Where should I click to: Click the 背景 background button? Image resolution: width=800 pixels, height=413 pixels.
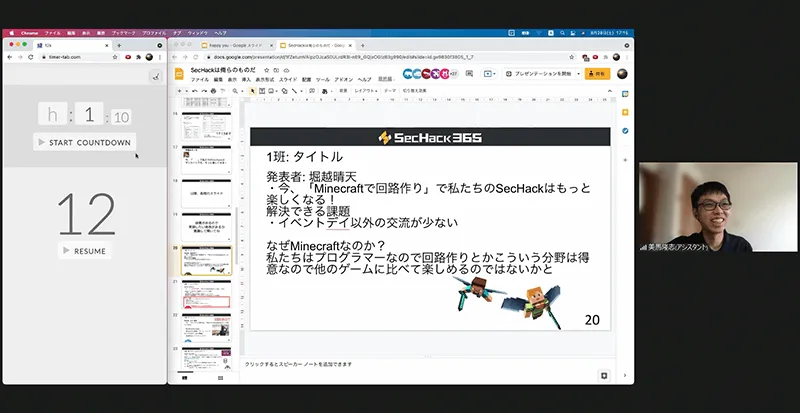pos(343,91)
